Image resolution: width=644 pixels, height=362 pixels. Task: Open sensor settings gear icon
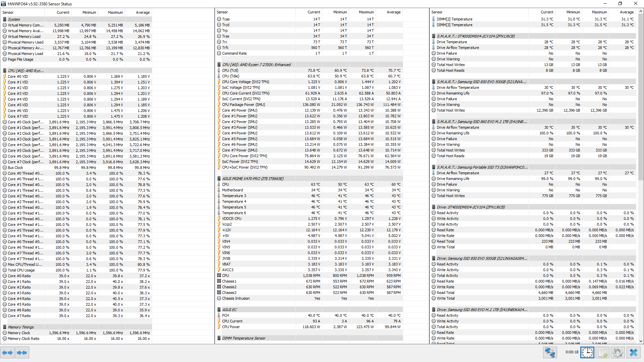point(618,353)
